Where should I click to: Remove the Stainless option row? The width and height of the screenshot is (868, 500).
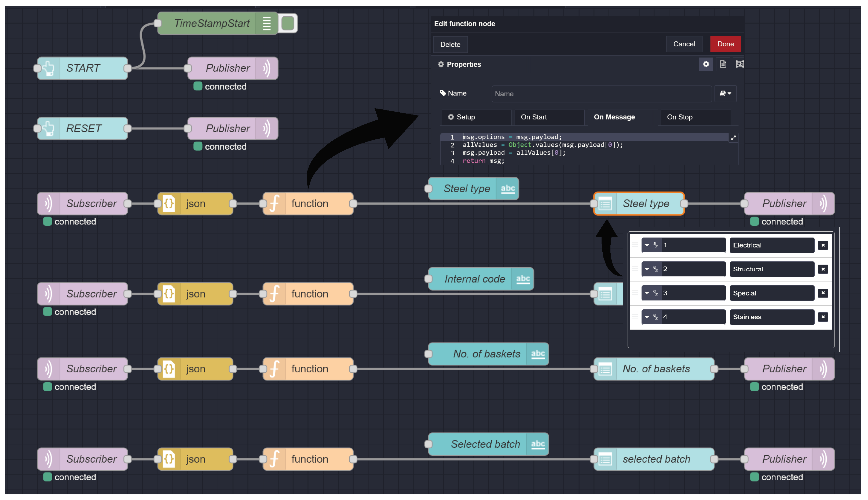pos(823,317)
